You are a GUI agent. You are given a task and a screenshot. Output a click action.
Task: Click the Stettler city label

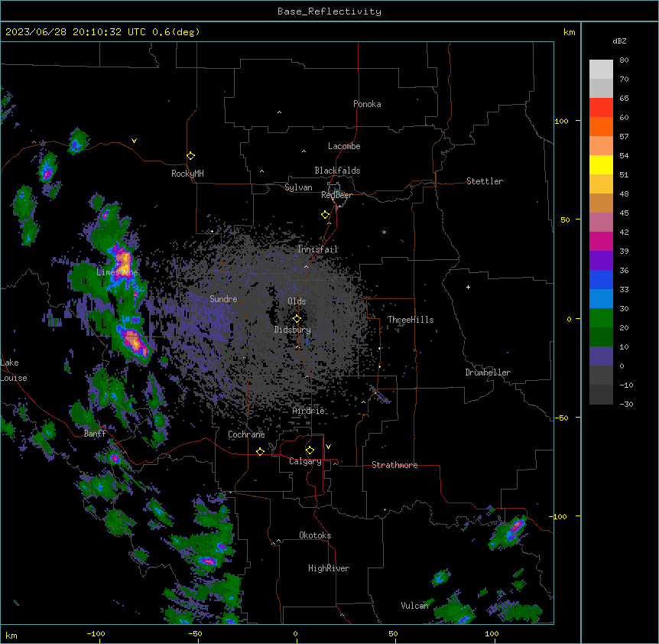pyautogui.click(x=485, y=181)
